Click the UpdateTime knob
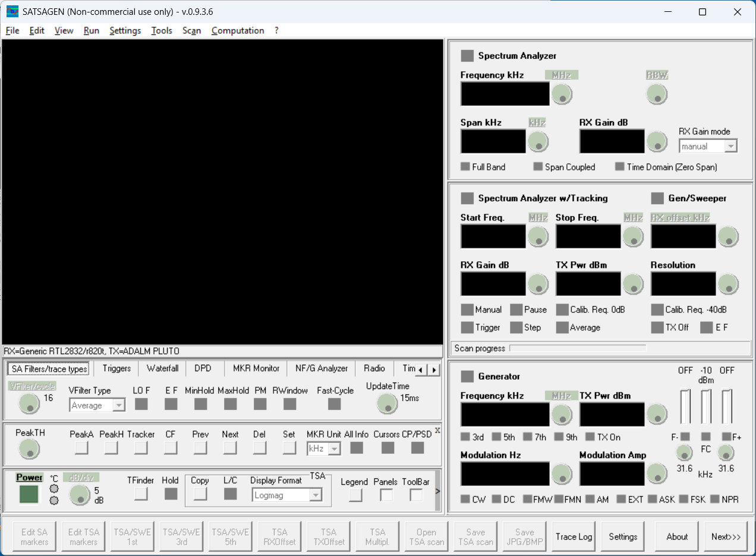This screenshot has width=756, height=556. pyautogui.click(x=387, y=404)
